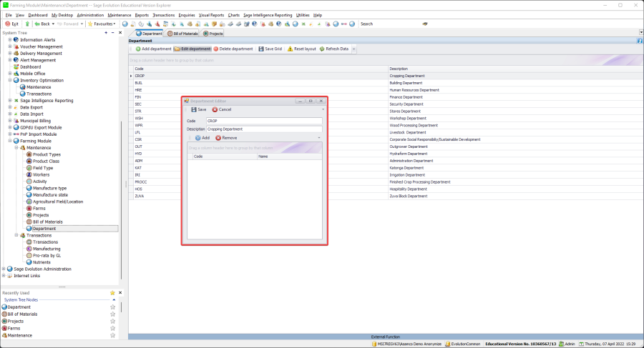The image size is (644, 348).
Task: Click Delete department in the toolbar
Action: coord(233,49)
